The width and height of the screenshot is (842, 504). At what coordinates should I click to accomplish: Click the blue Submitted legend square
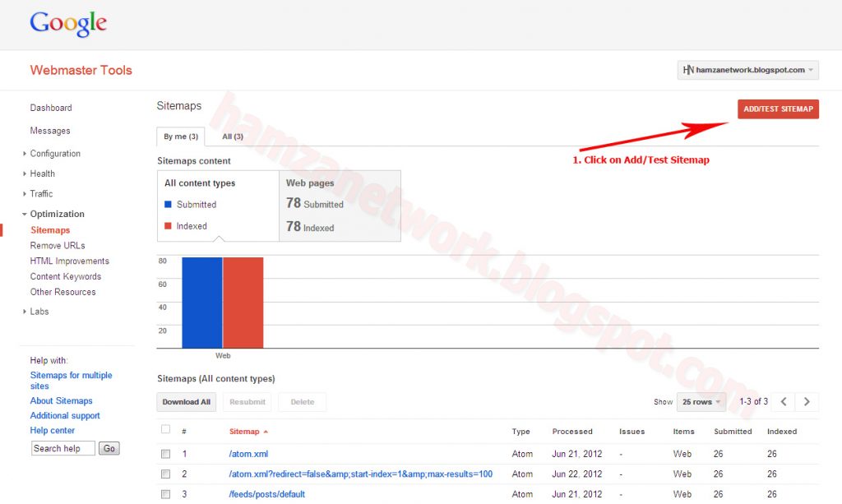(x=168, y=205)
